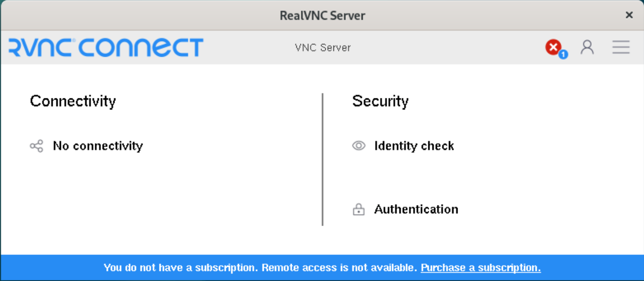Open the user account profile icon
Image resolution: width=644 pixels, height=281 pixels.
tap(587, 47)
